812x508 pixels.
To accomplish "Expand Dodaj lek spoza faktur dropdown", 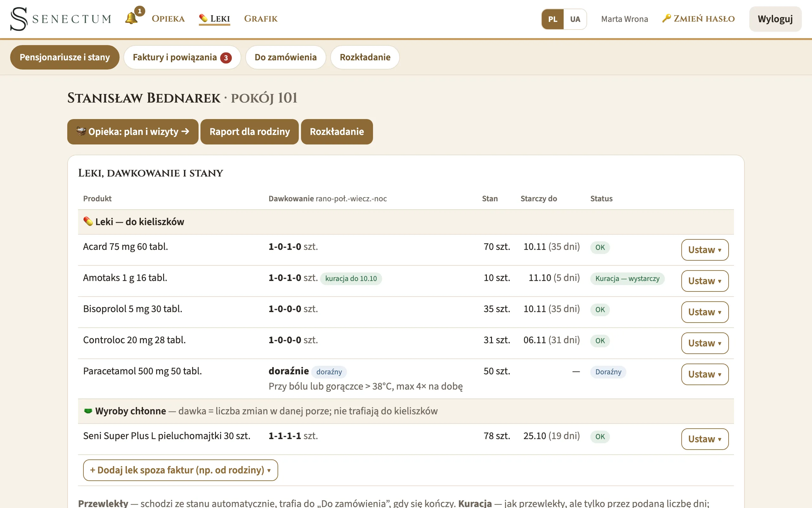I will (x=180, y=470).
